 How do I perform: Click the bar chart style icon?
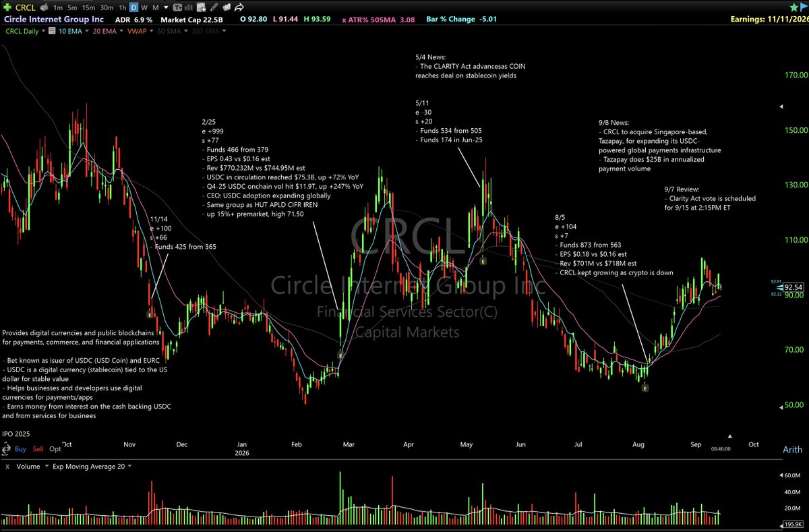(x=188, y=7)
